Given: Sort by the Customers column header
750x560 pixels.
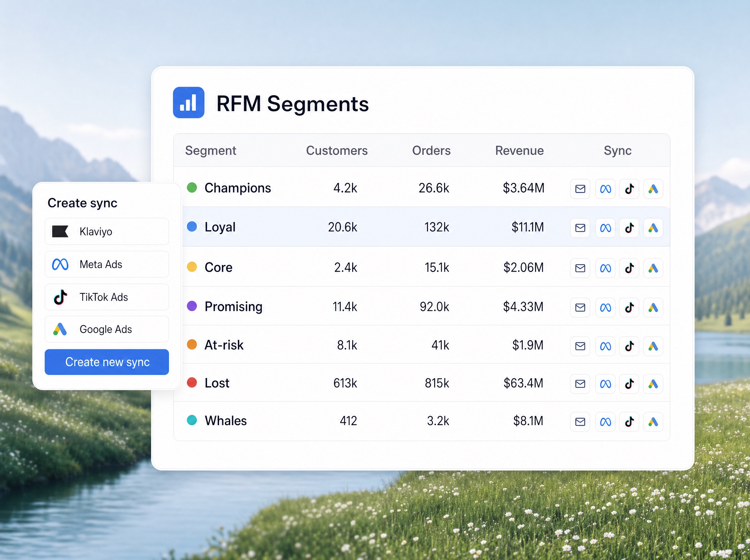Looking at the screenshot, I should coord(336,151).
